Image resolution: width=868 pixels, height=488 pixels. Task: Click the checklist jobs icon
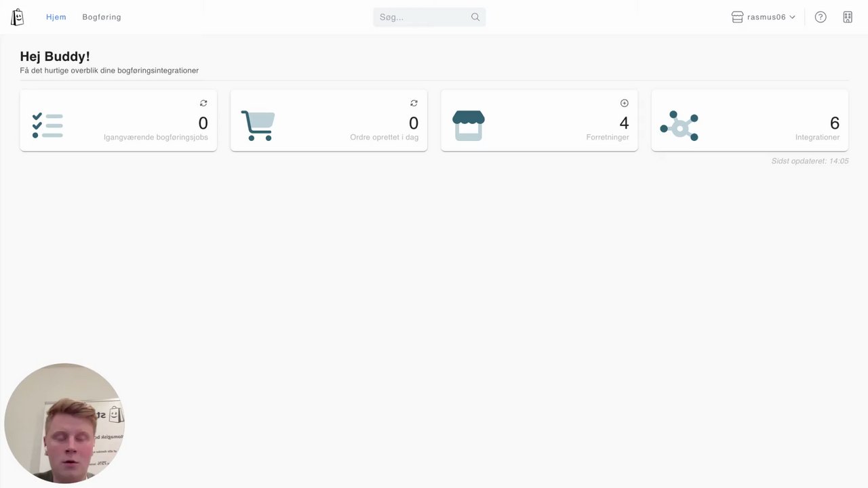coord(47,125)
